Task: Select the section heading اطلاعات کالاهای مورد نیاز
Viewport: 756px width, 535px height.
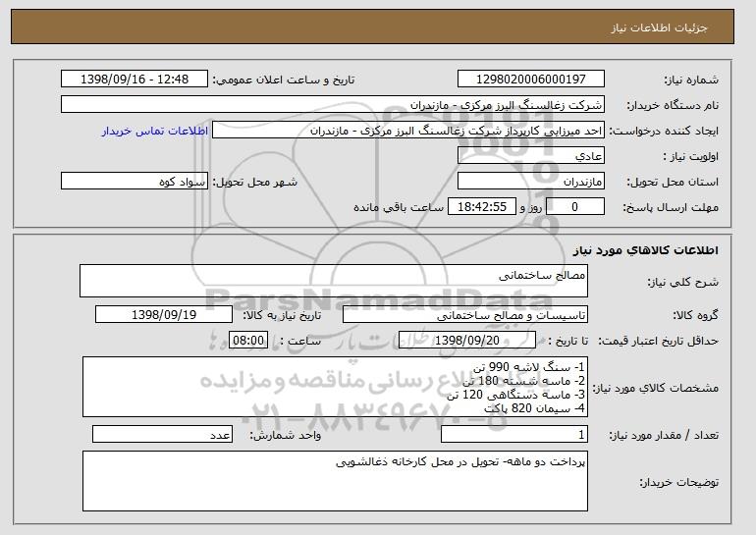Action: point(646,250)
